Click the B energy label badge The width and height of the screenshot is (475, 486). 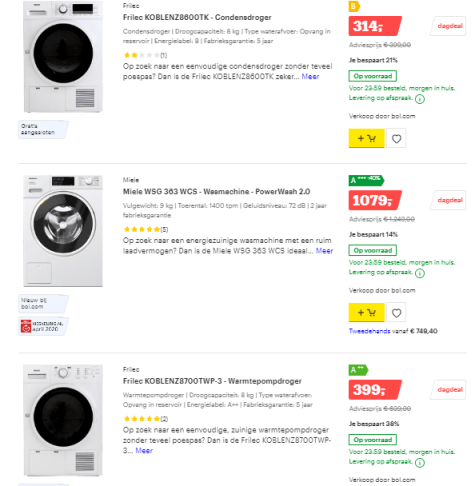354,6
